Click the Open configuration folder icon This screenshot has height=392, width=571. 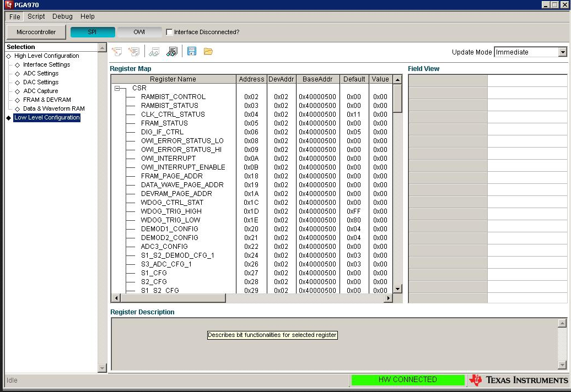tap(208, 51)
